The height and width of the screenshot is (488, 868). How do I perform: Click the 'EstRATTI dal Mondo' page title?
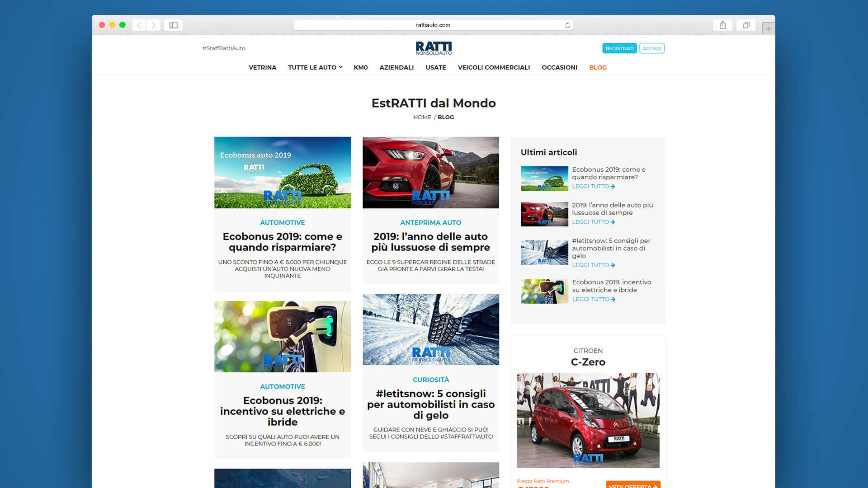coord(434,103)
